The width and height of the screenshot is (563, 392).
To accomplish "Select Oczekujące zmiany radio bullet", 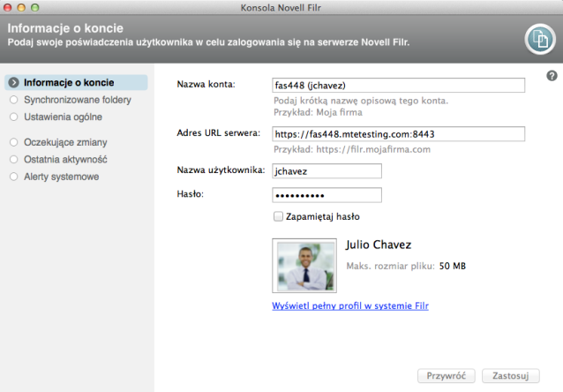I will [x=13, y=142].
